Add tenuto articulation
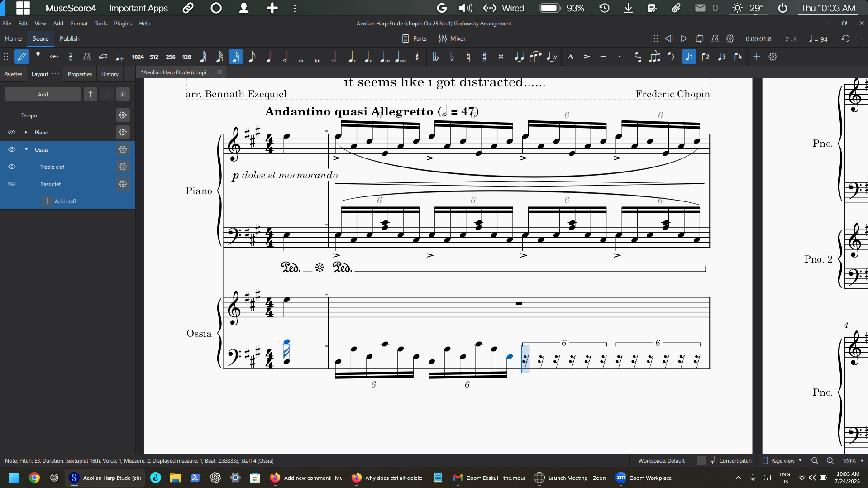The image size is (868, 488). coord(603,57)
